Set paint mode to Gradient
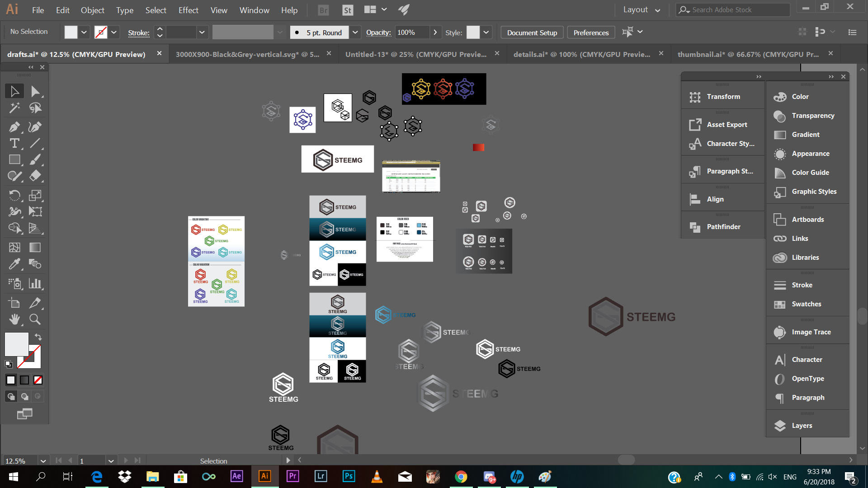The image size is (868, 488). click(x=24, y=380)
